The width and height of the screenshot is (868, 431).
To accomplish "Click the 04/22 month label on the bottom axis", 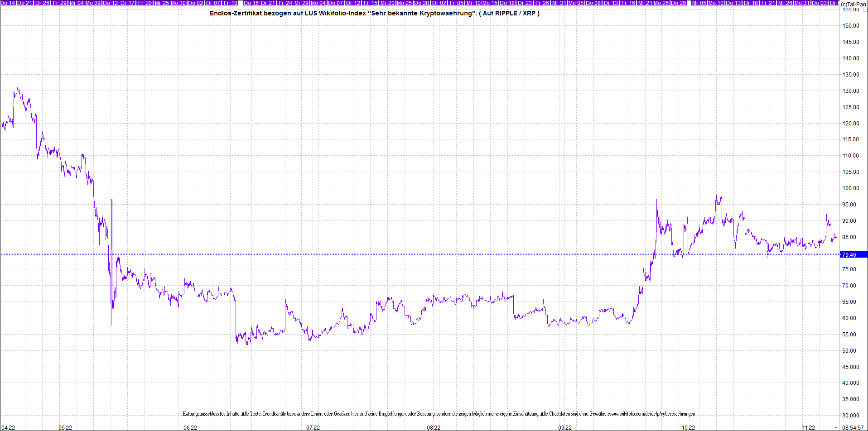I will pyautogui.click(x=9, y=427).
